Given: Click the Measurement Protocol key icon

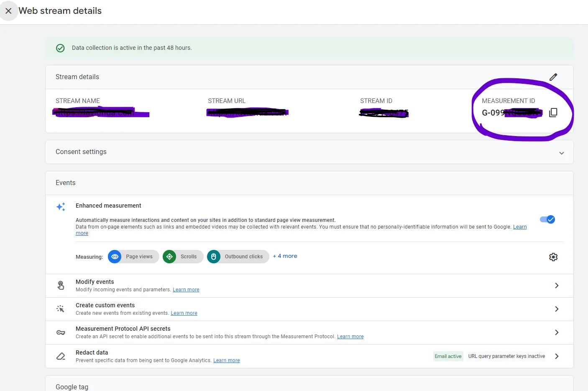Looking at the screenshot, I should tap(61, 332).
